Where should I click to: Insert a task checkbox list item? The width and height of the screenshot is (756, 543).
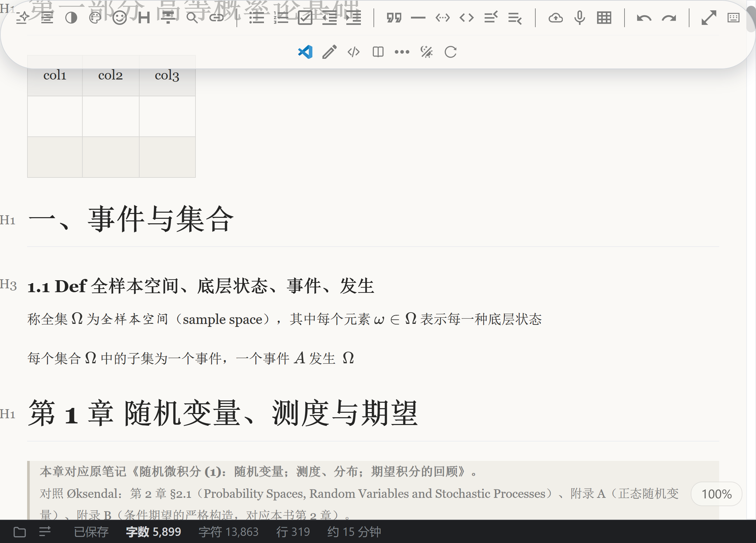(305, 18)
